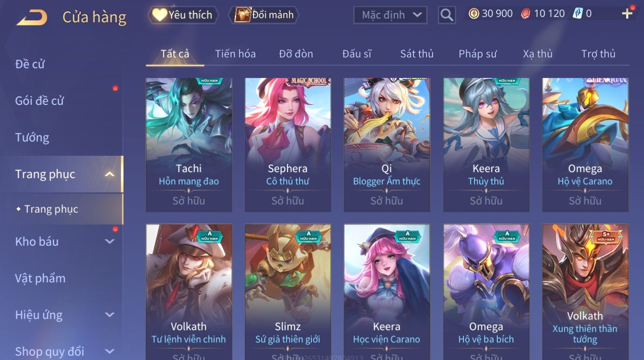
Task: Select the Tiến hóa tab
Action: click(x=235, y=54)
